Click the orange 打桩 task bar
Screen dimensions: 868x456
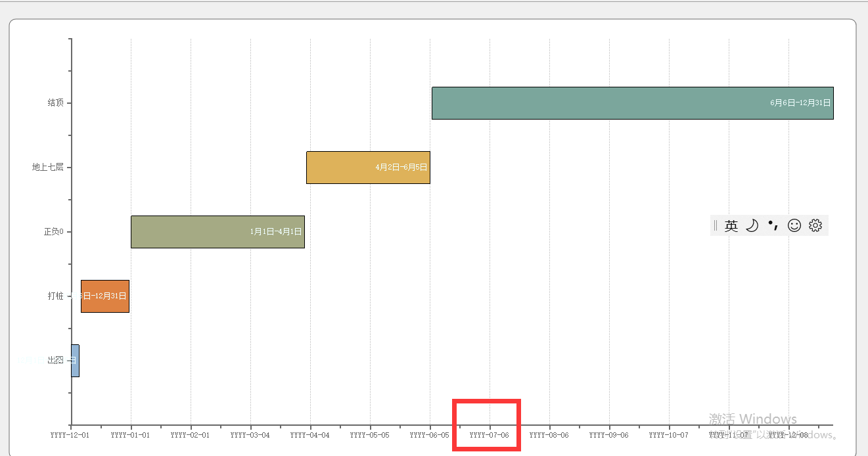coord(105,296)
